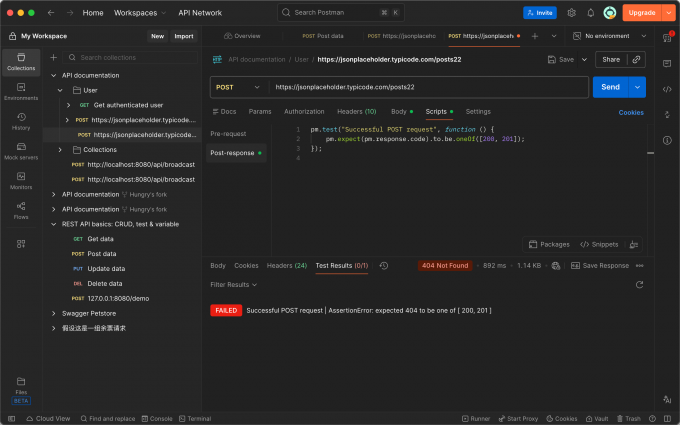Open a new request tab with plus
The height and width of the screenshot is (425, 680).
535,36
